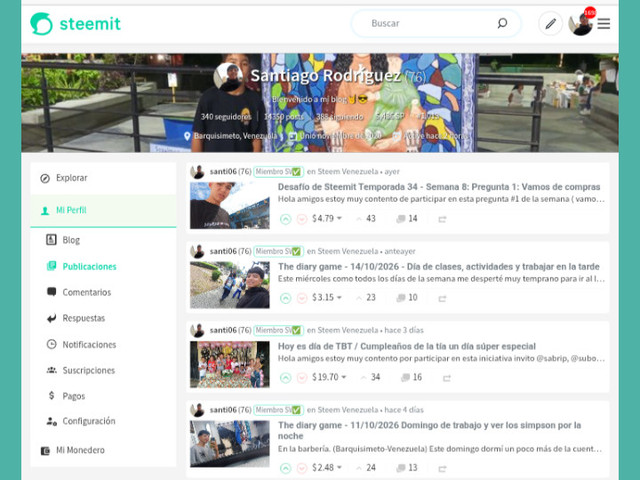The width and height of the screenshot is (640, 480).
Task: Click the Comentarios speech bubble icon
Action: 51,292
